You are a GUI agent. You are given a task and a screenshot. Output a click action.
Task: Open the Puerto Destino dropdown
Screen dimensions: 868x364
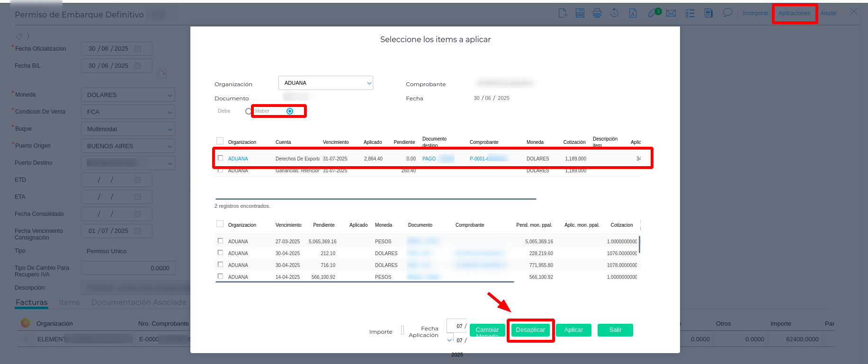click(x=128, y=163)
